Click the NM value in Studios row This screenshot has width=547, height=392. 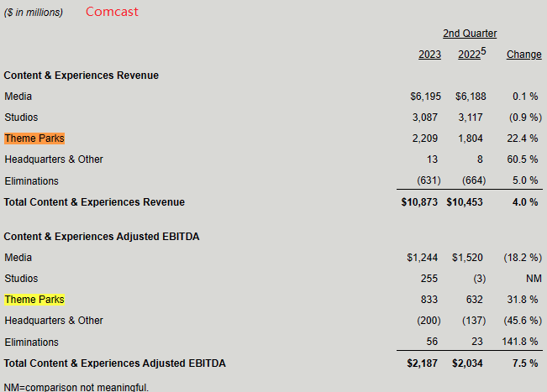tap(534, 279)
